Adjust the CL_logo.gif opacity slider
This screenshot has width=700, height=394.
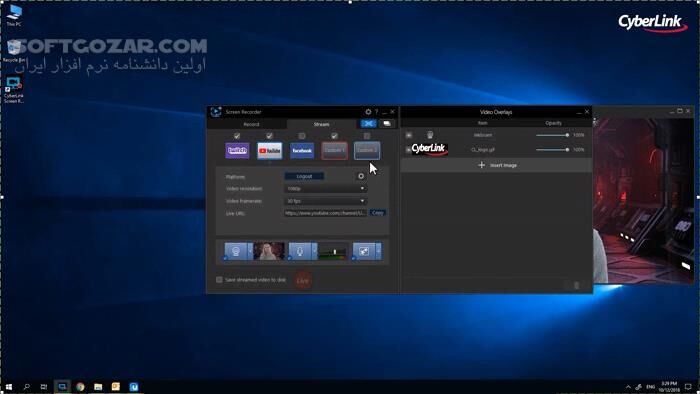552,150
